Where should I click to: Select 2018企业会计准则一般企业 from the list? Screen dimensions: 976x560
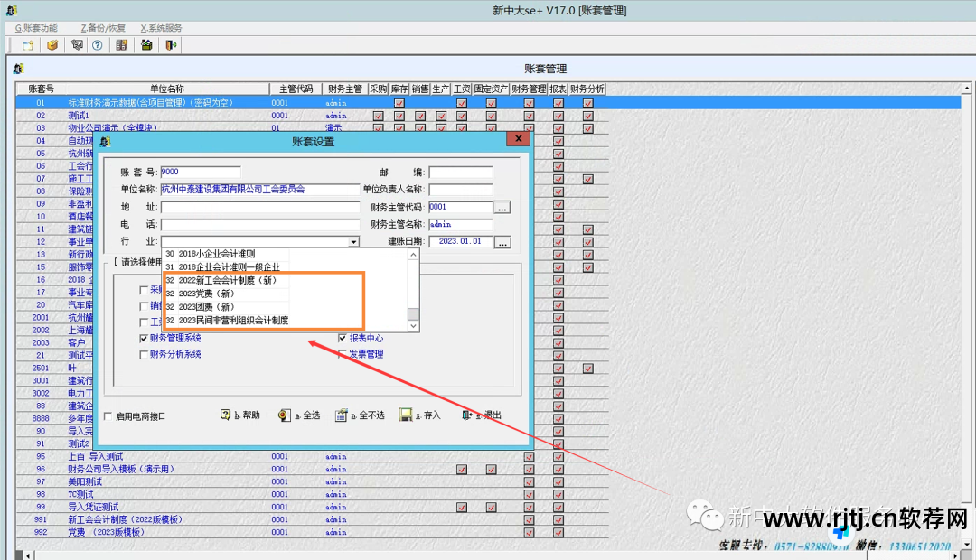click(x=286, y=267)
